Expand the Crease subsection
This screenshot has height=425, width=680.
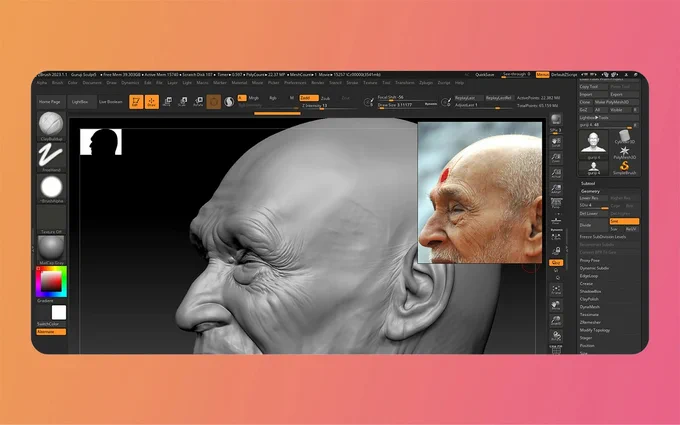(x=586, y=284)
